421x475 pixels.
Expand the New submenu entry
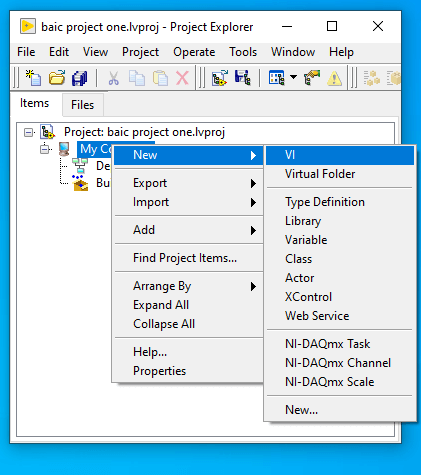point(189,155)
